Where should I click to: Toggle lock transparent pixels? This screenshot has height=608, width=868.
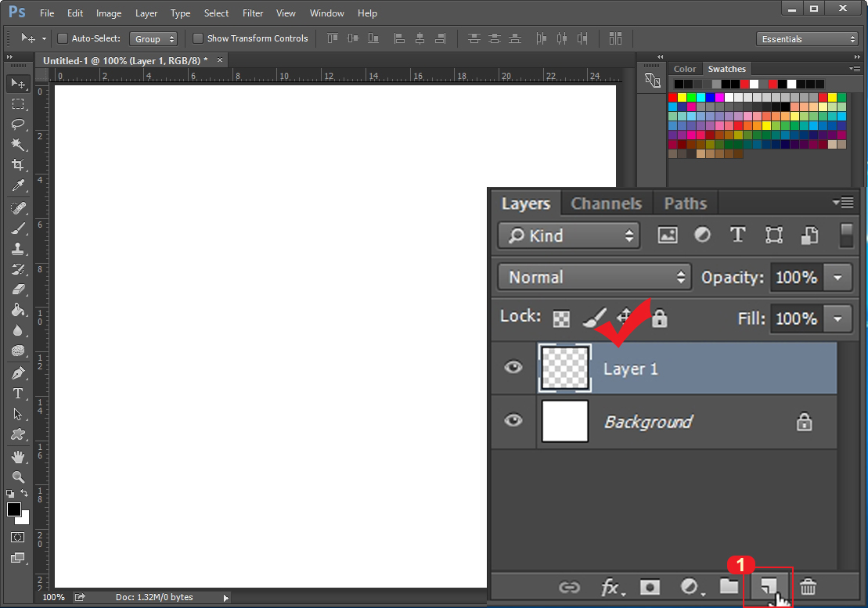click(x=561, y=318)
